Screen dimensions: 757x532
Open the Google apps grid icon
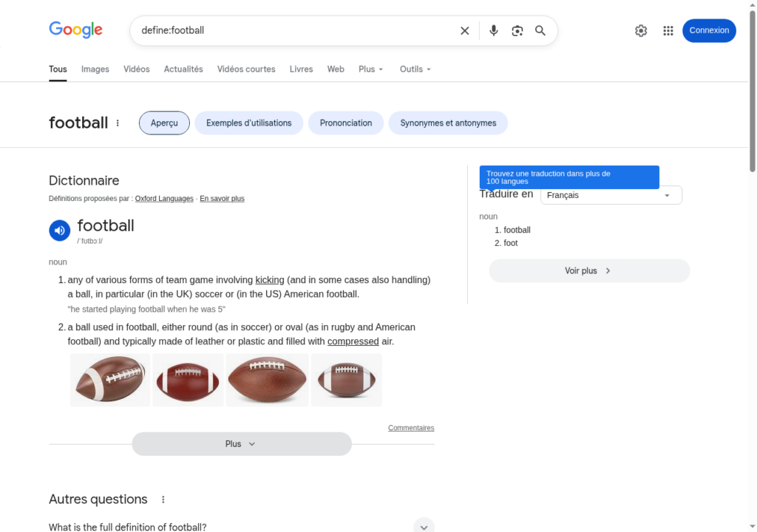(668, 30)
